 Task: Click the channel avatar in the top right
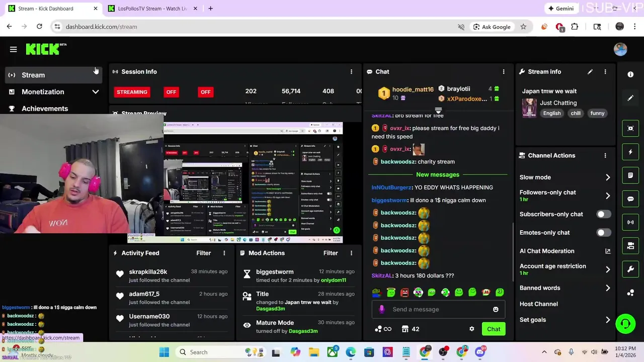(620, 49)
